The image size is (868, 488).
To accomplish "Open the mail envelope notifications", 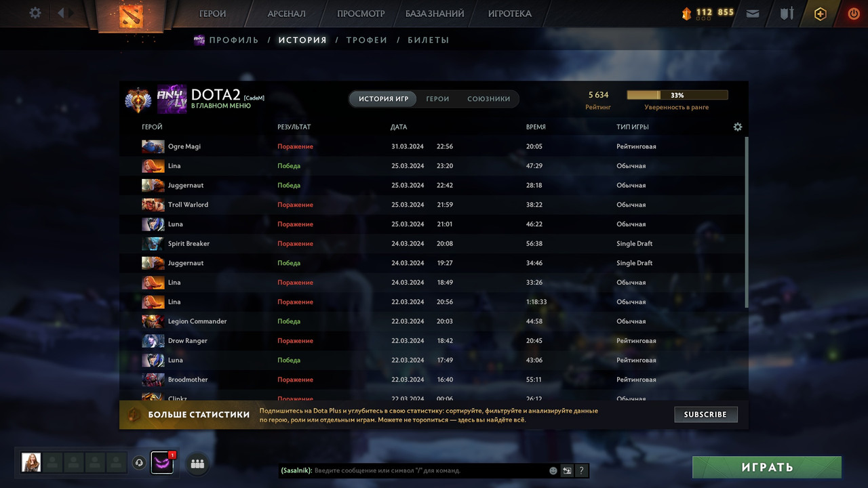I will click(753, 13).
